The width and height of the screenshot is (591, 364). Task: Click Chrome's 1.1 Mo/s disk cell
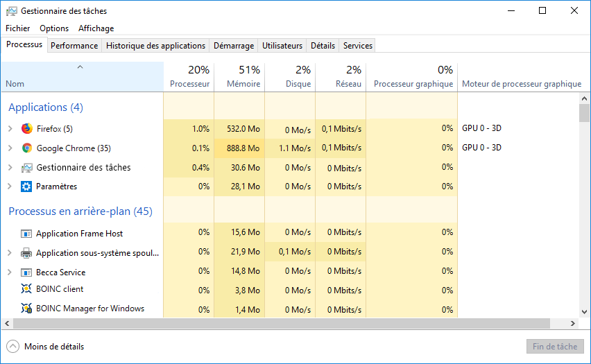pos(290,148)
